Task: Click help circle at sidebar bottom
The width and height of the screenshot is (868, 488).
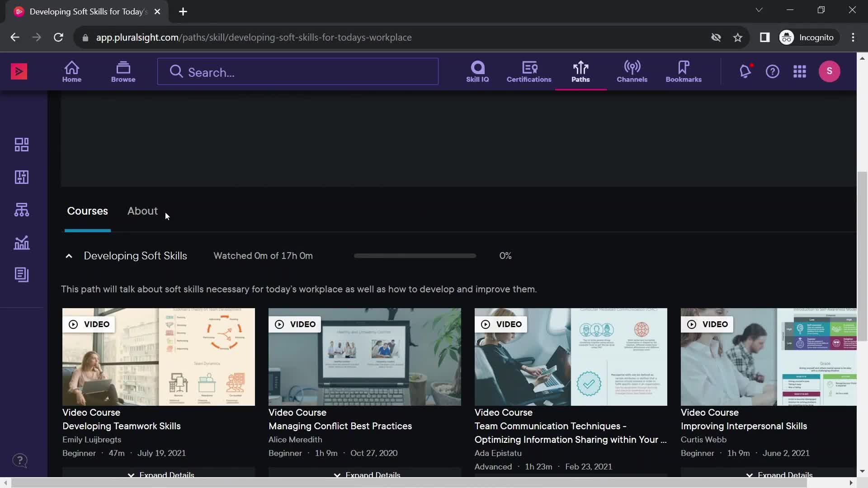Action: (19, 461)
